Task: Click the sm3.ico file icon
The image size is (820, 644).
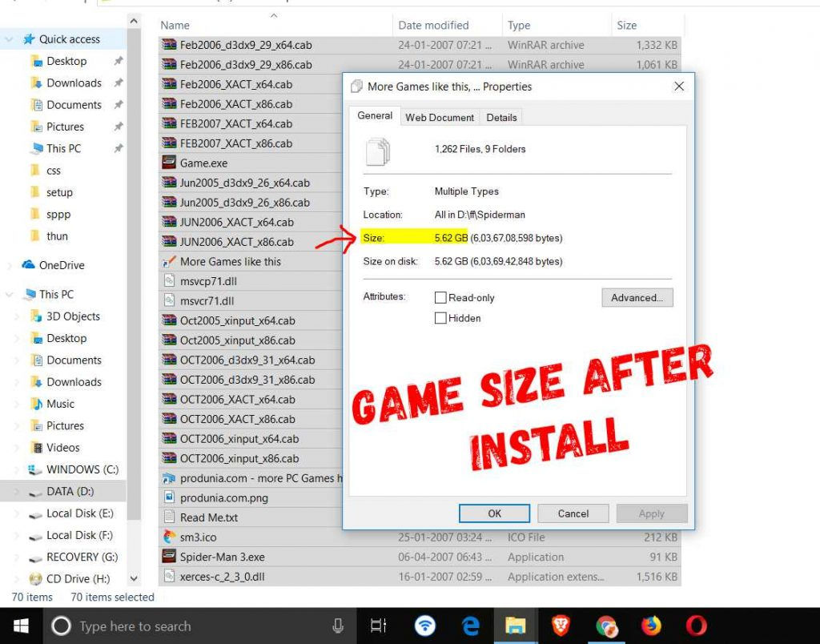Action: (169, 537)
